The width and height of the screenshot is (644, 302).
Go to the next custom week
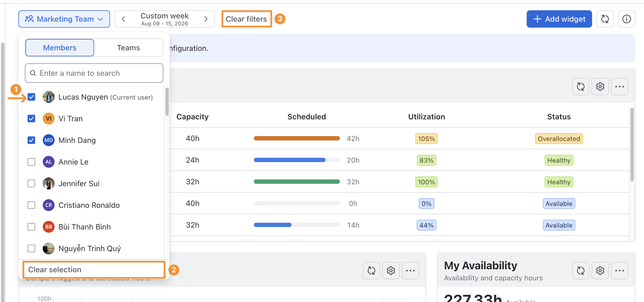[x=206, y=19]
